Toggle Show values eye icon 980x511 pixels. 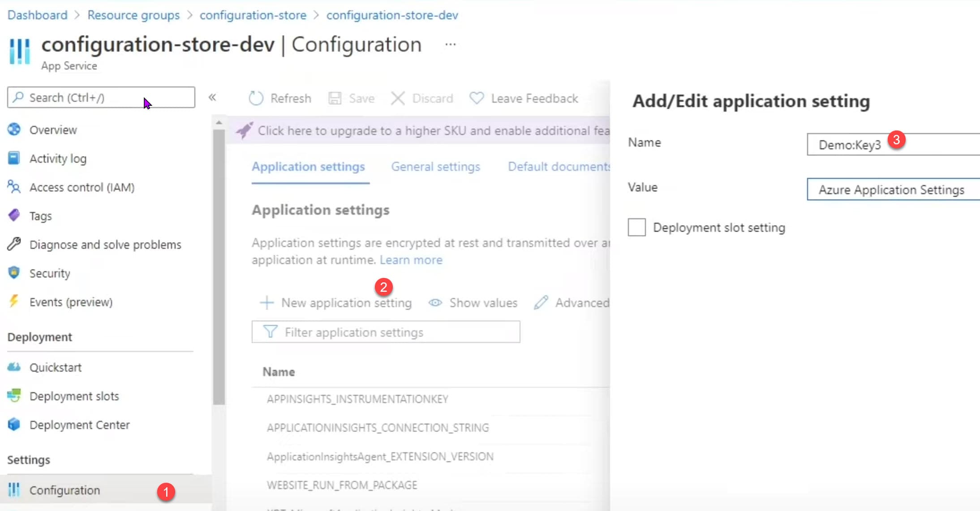tap(435, 303)
